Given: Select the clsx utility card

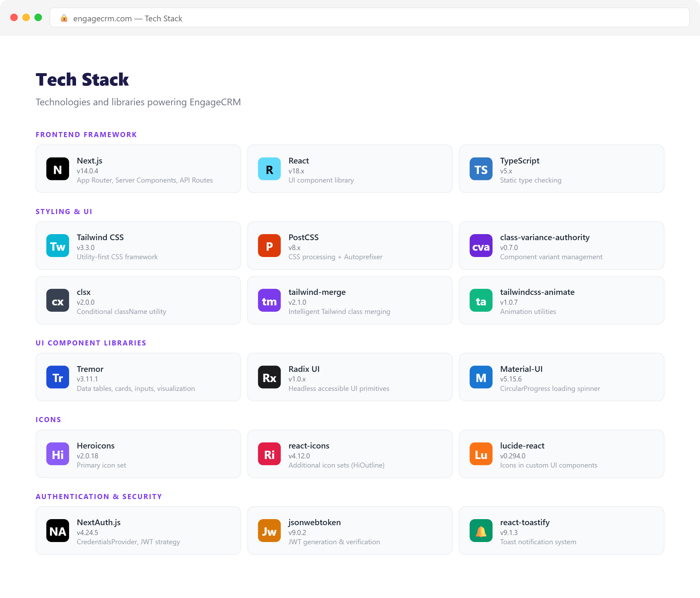Looking at the screenshot, I should (138, 300).
